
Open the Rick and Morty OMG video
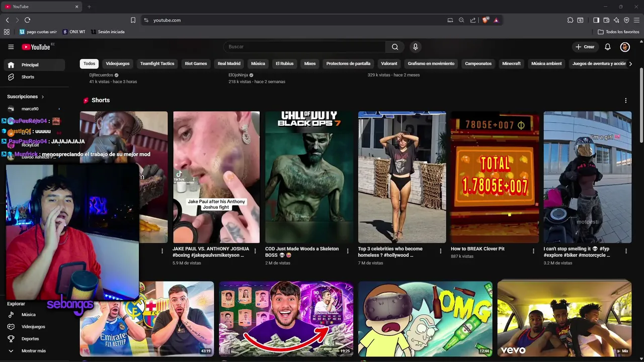point(425,319)
